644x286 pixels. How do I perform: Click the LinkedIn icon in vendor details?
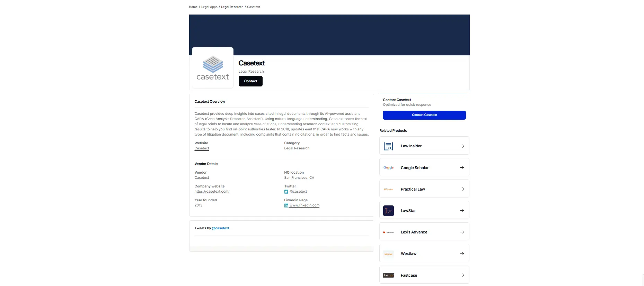286,205
